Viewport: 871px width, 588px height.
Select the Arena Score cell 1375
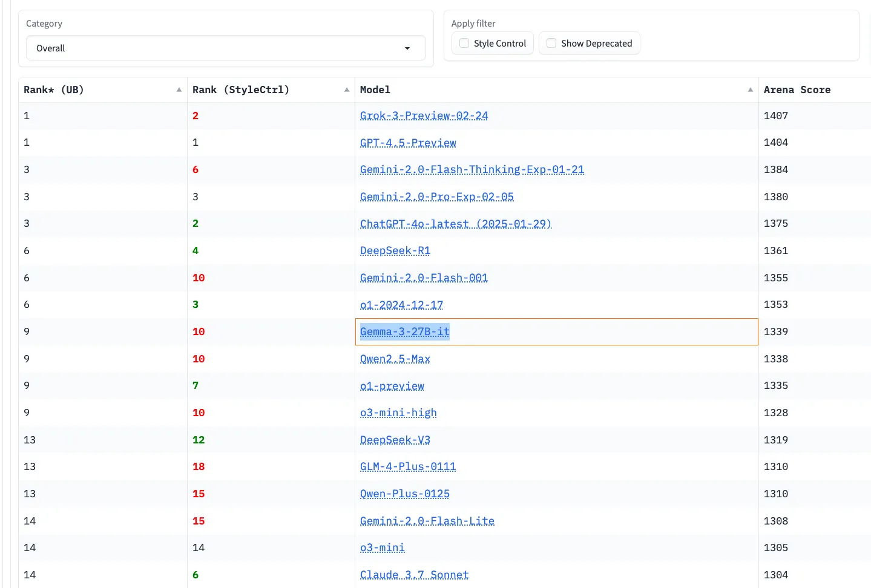(775, 224)
